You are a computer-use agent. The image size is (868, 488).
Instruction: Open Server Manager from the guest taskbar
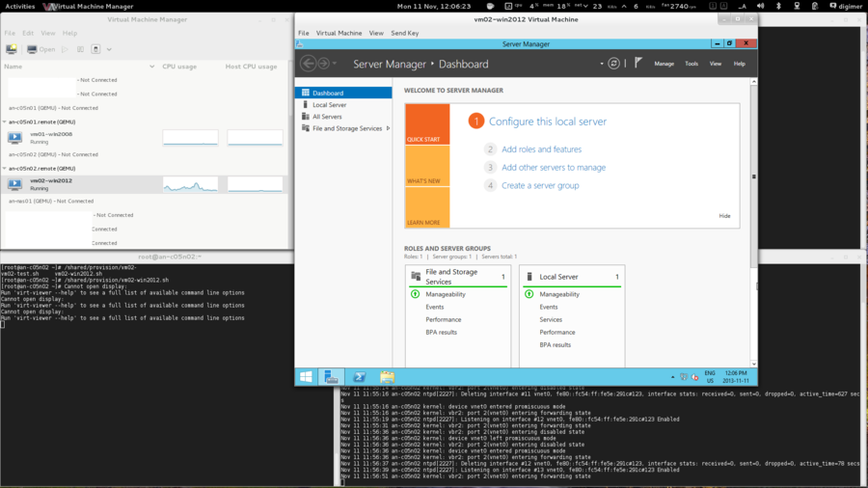pos(332,377)
